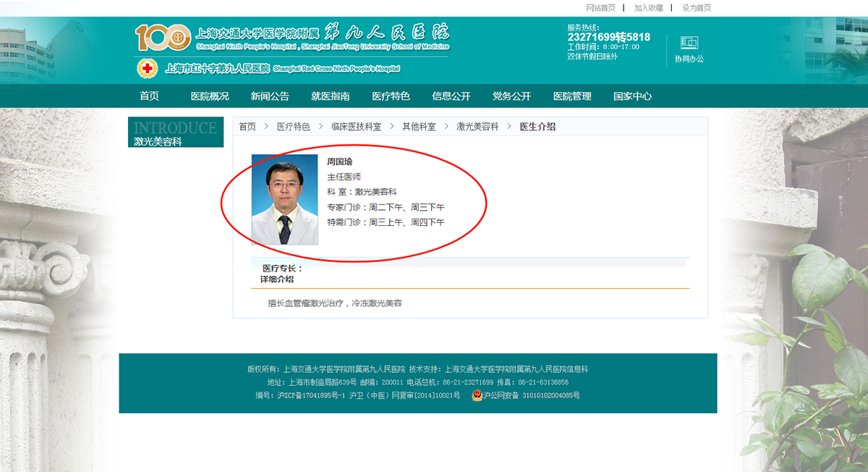The height and width of the screenshot is (472, 868).
Task: Click the 医院管理 menu item
Action: (572, 96)
